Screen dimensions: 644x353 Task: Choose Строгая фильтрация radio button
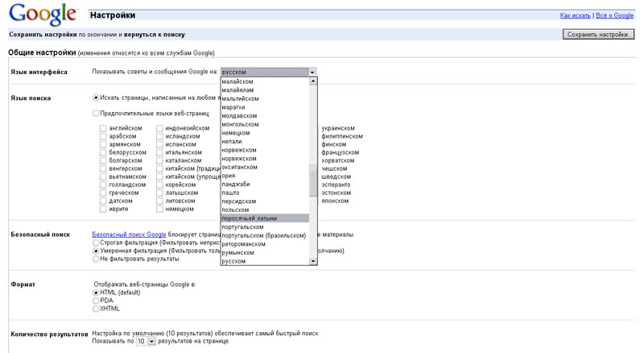pos(96,243)
